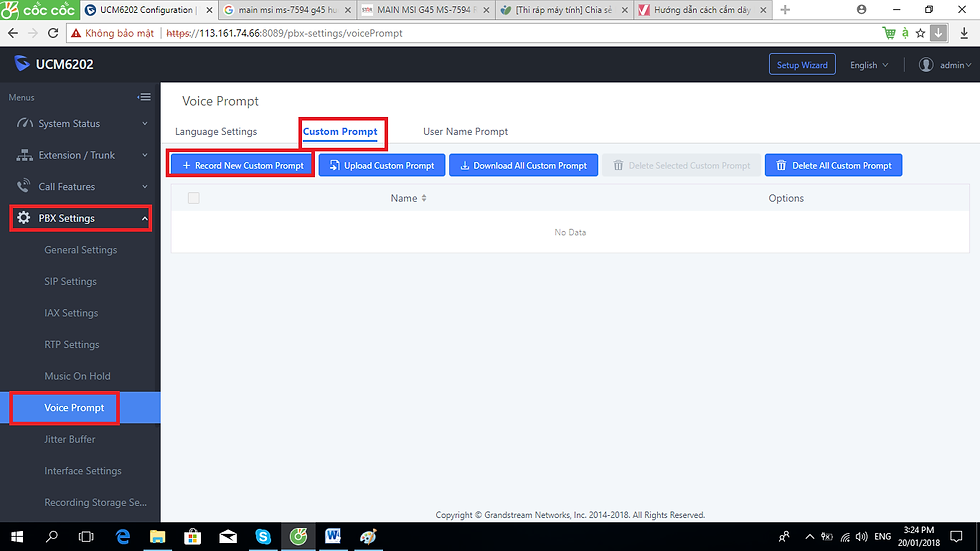Open the volume control tray icon
The height and width of the screenshot is (551, 980).
(x=862, y=537)
